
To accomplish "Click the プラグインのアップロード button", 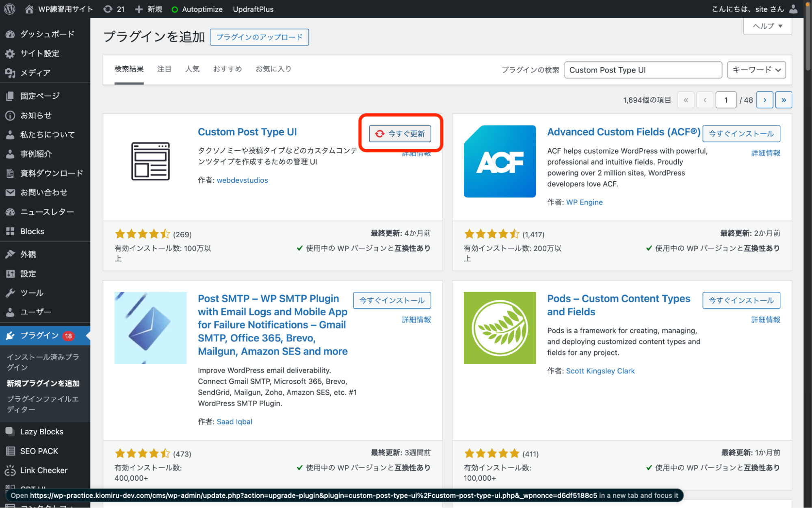I will (259, 37).
